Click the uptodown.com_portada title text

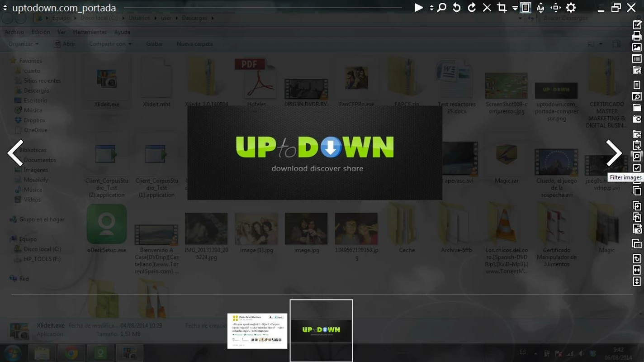tap(64, 8)
